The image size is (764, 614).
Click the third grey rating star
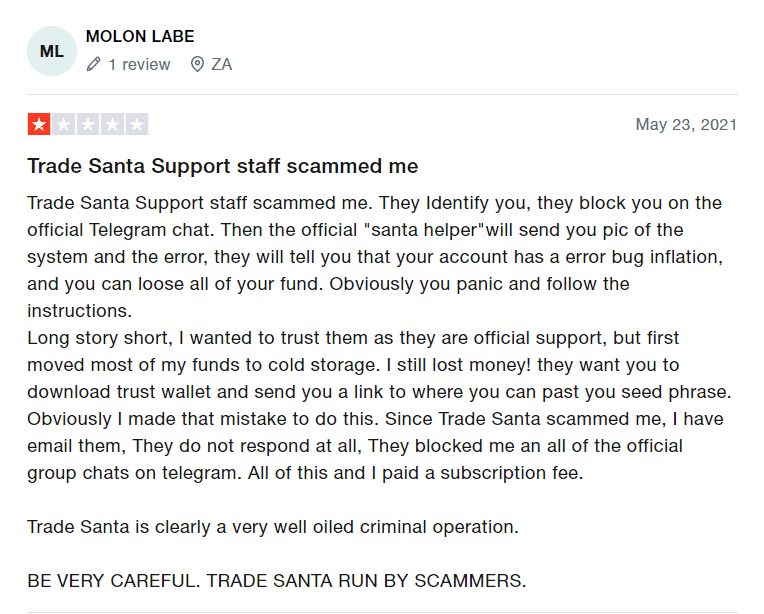[88, 125]
